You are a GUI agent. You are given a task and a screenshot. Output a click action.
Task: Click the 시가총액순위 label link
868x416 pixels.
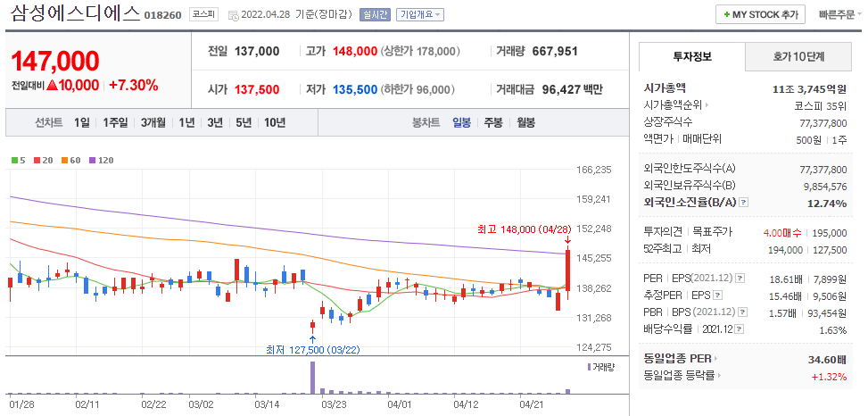[673, 104]
